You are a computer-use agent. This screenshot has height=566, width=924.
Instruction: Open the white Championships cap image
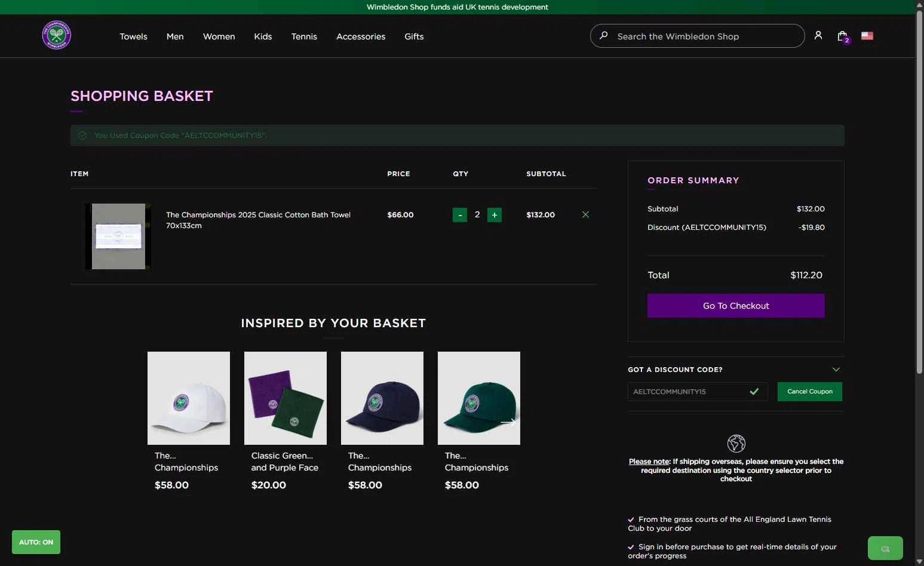click(189, 398)
